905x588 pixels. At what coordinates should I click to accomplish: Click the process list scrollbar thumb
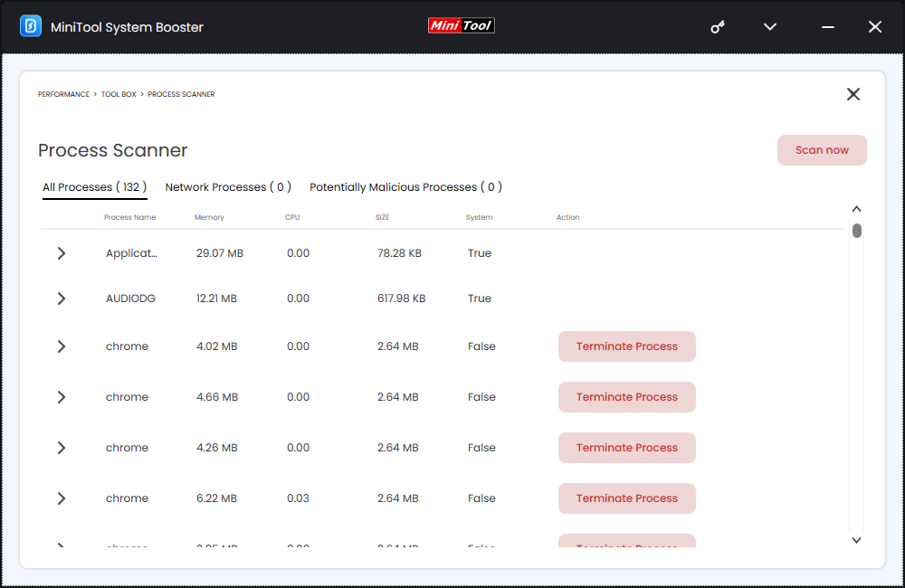[x=857, y=231]
